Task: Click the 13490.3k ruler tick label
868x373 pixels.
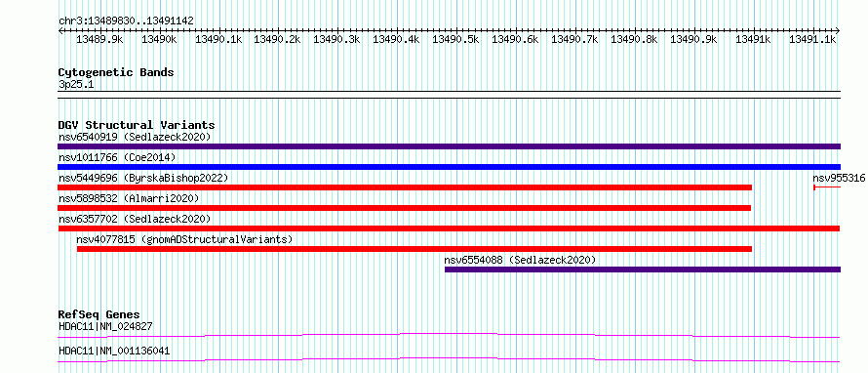Action: 336,39
